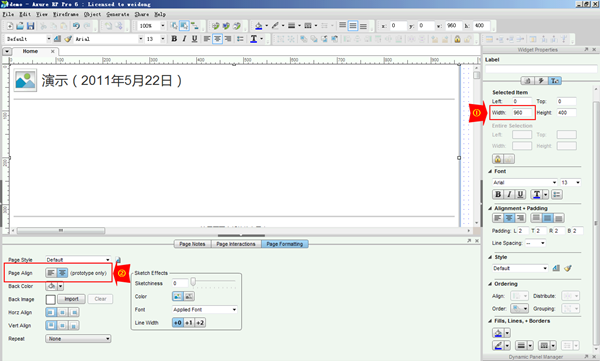
Task: Save the project with the floppy disk icon
Action: click(x=30, y=26)
